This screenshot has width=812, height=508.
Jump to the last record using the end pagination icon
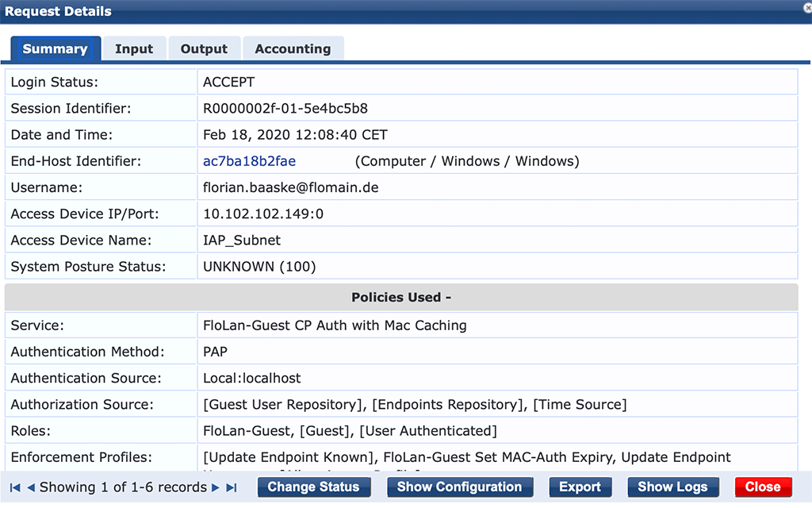(232, 487)
